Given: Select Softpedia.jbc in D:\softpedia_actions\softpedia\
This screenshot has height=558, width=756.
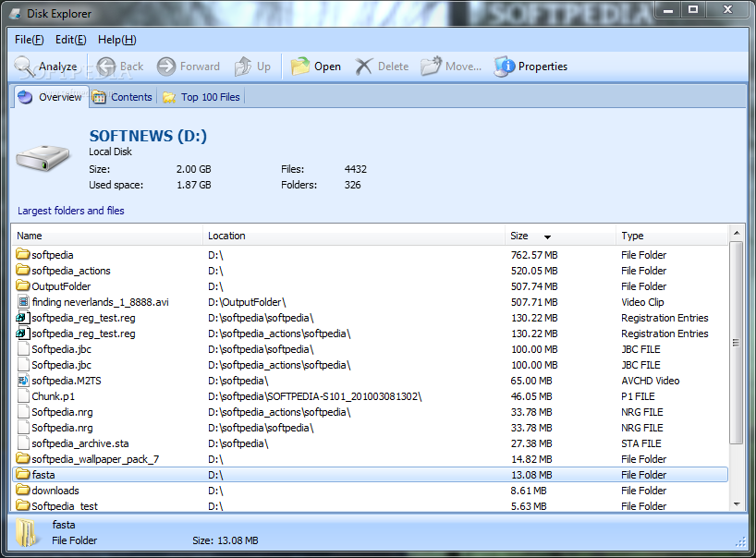Looking at the screenshot, I should (x=370, y=365).
